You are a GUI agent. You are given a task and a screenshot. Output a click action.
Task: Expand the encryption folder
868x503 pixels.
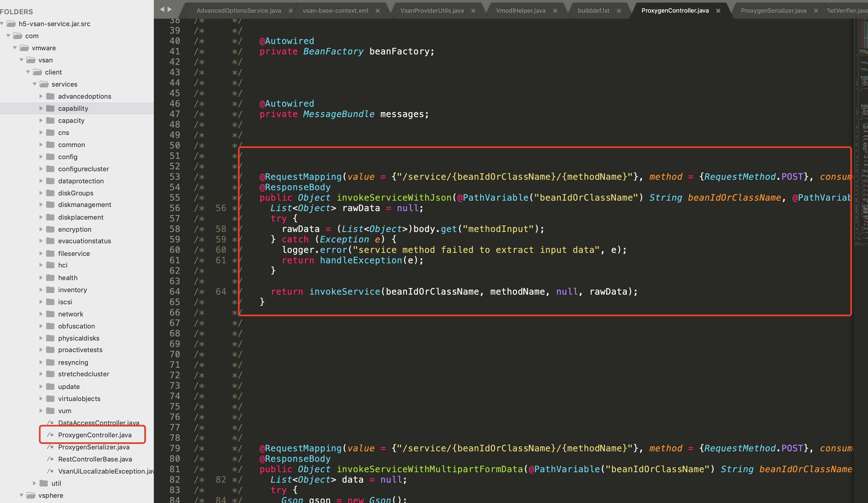[x=41, y=229]
